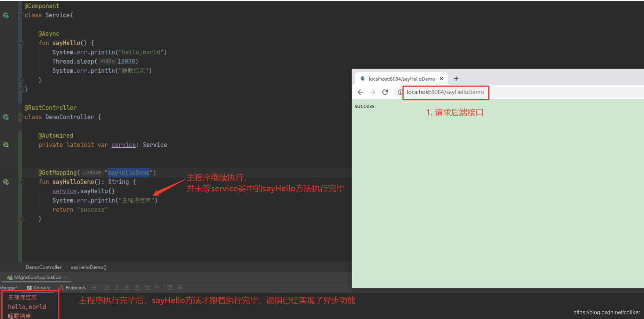Viewport: 644px width, 319px height.
Task: Click Drop Frame icon in debug toolbar
Action: click(x=147, y=287)
